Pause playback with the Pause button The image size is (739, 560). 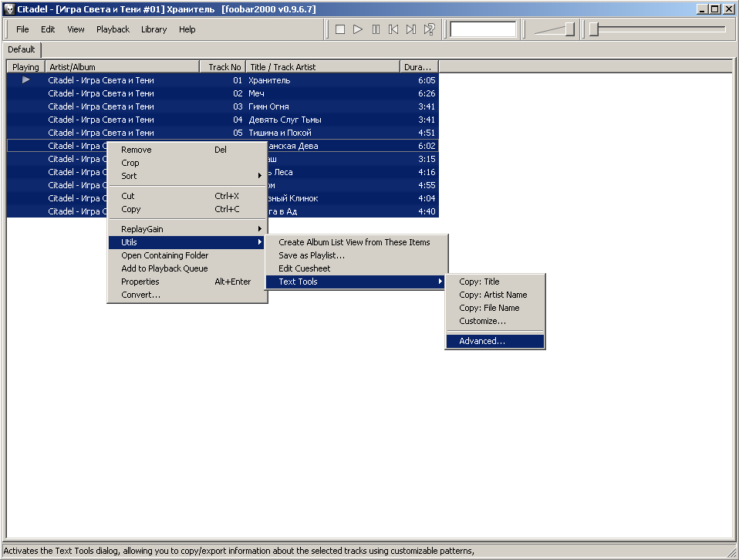pyautogui.click(x=376, y=29)
